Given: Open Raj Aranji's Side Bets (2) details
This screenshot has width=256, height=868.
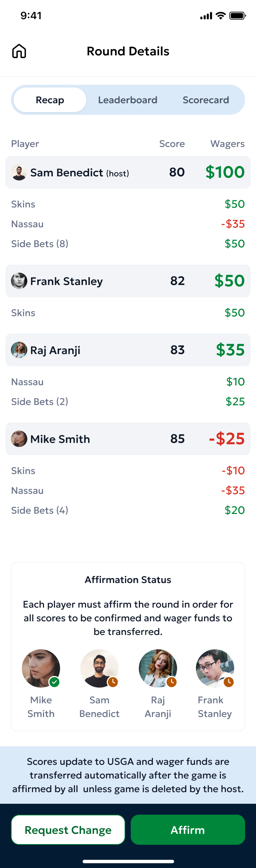Looking at the screenshot, I should [40, 402].
